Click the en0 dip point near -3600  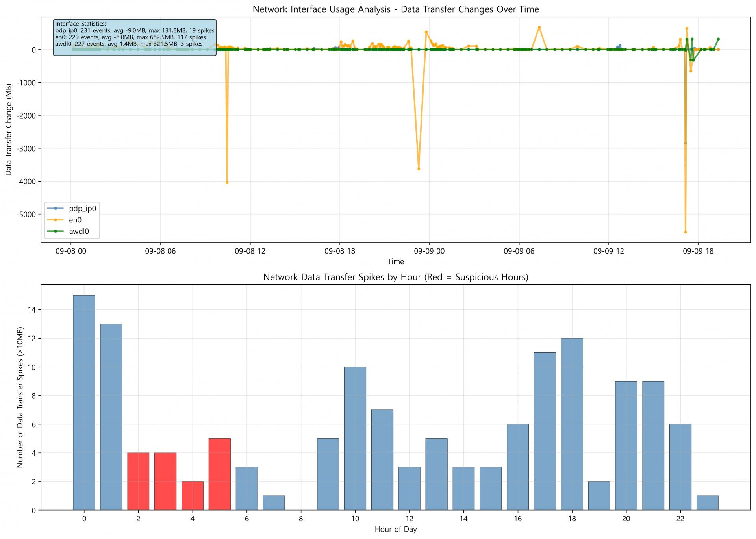click(419, 169)
